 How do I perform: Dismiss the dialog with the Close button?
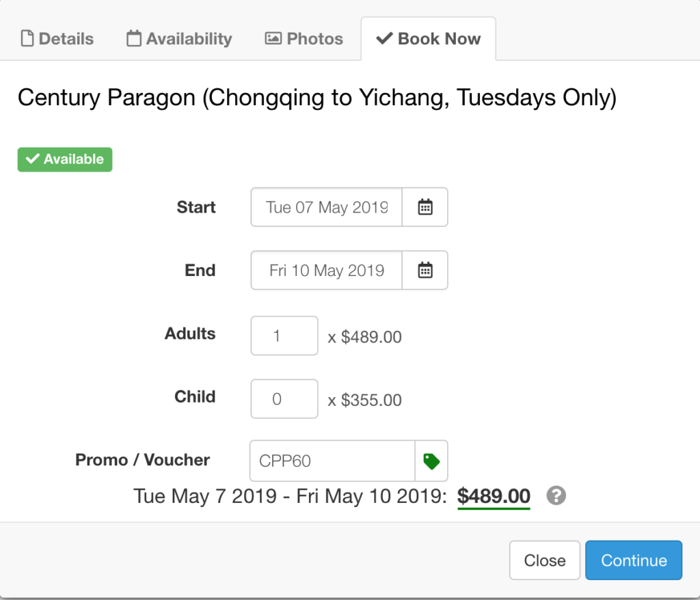(x=545, y=560)
